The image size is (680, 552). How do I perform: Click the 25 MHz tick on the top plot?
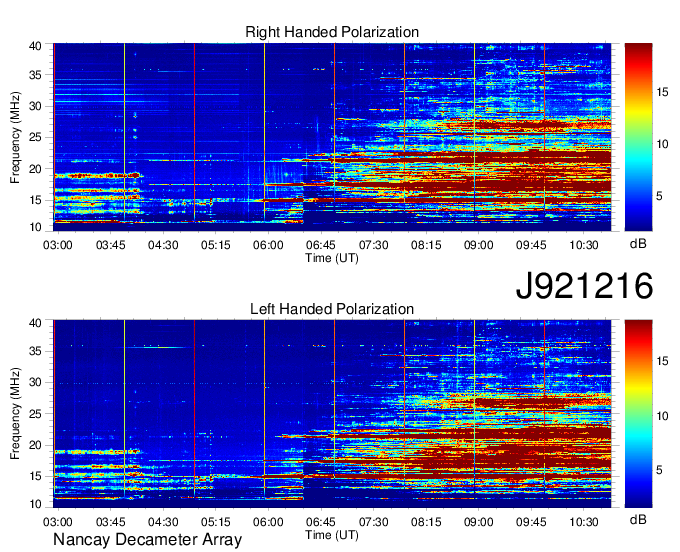[x=35, y=137]
